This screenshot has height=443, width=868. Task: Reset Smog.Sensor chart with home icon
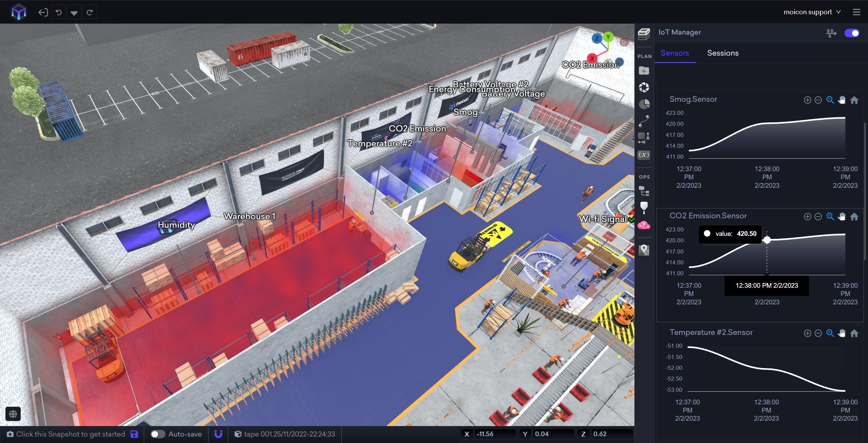click(x=854, y=100)
